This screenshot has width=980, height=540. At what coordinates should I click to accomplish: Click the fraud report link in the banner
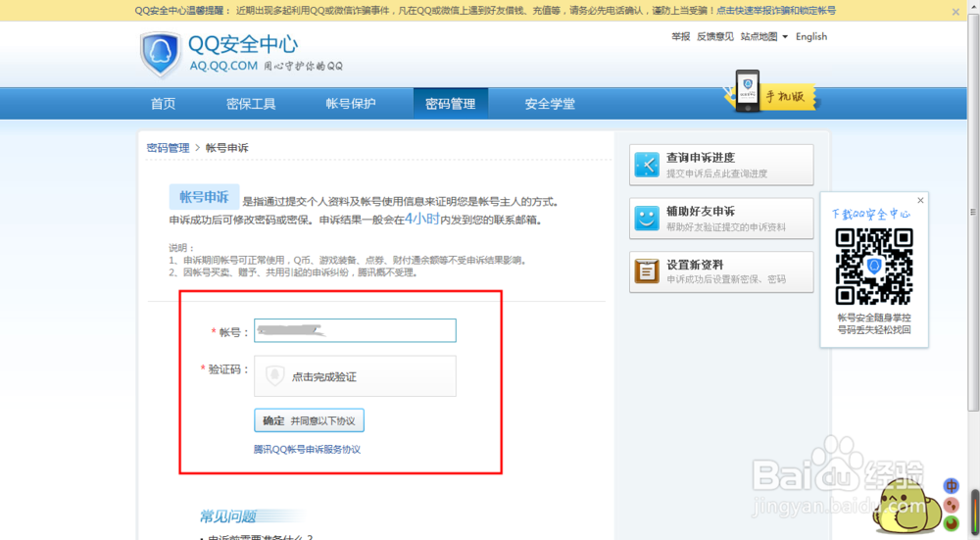(x=775, y=11)
